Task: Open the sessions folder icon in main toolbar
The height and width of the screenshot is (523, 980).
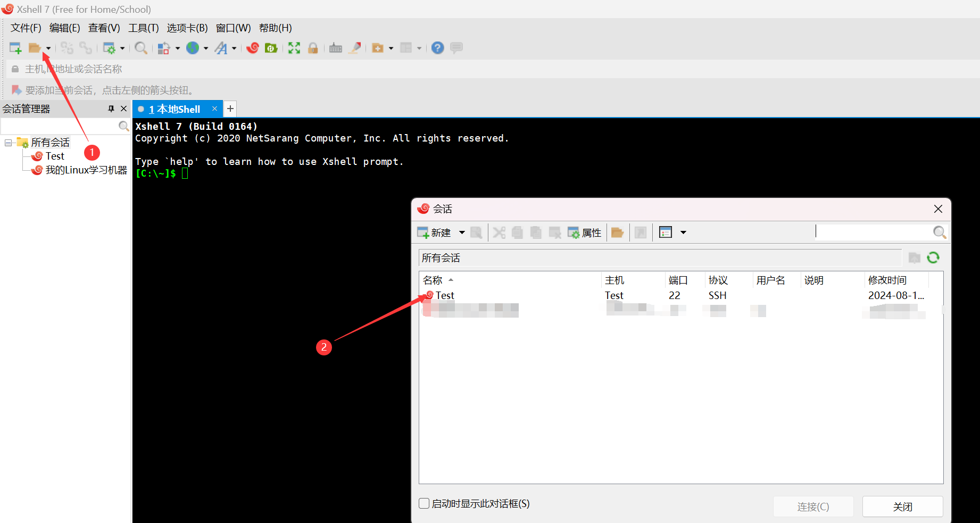Action: pos(35,48)
